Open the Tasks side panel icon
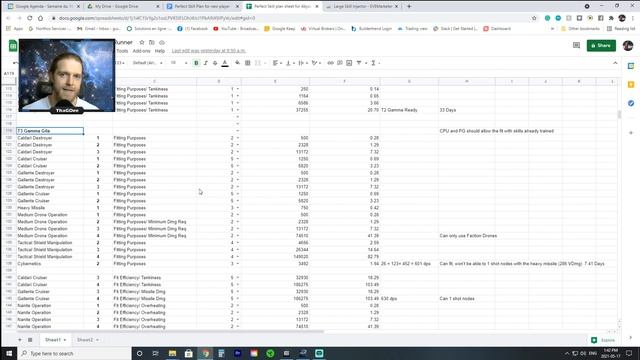This screenshot has width=640, height=360. 631,103
